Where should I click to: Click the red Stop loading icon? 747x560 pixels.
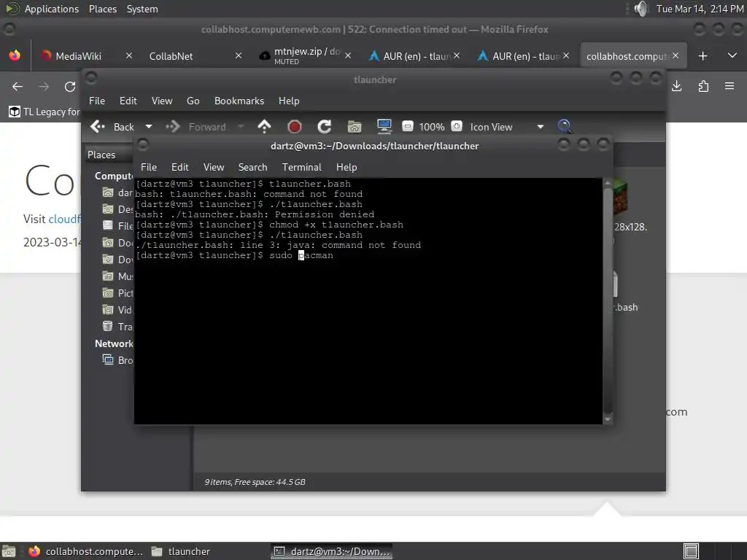[x=295, y=127]
